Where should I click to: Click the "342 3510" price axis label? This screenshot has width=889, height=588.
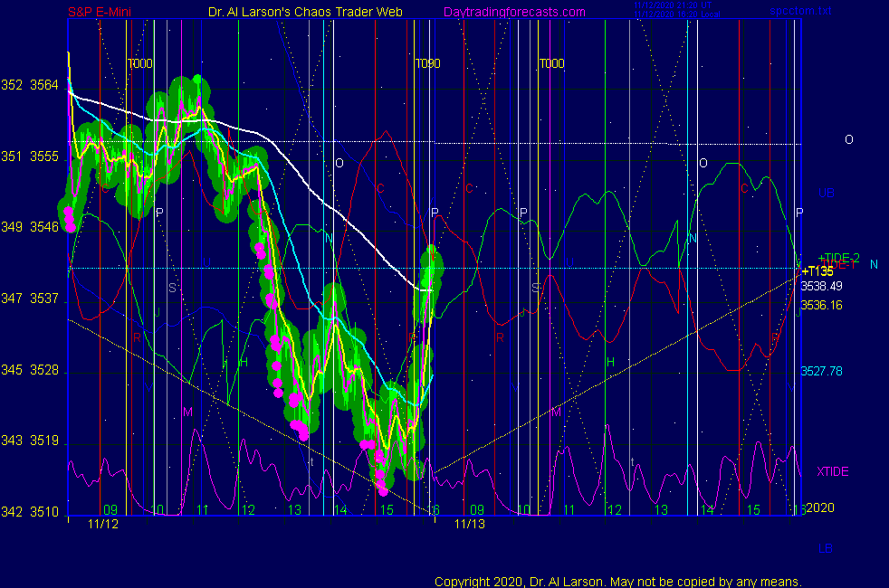(30, 512)
